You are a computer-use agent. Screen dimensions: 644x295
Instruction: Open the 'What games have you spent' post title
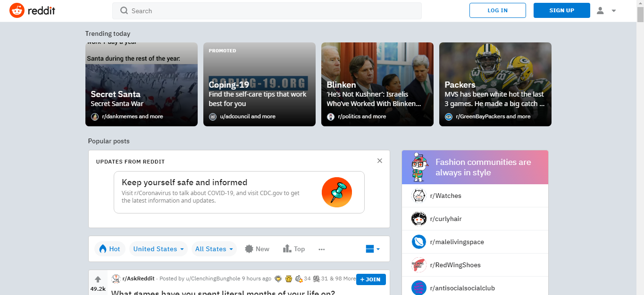(223, 292)
